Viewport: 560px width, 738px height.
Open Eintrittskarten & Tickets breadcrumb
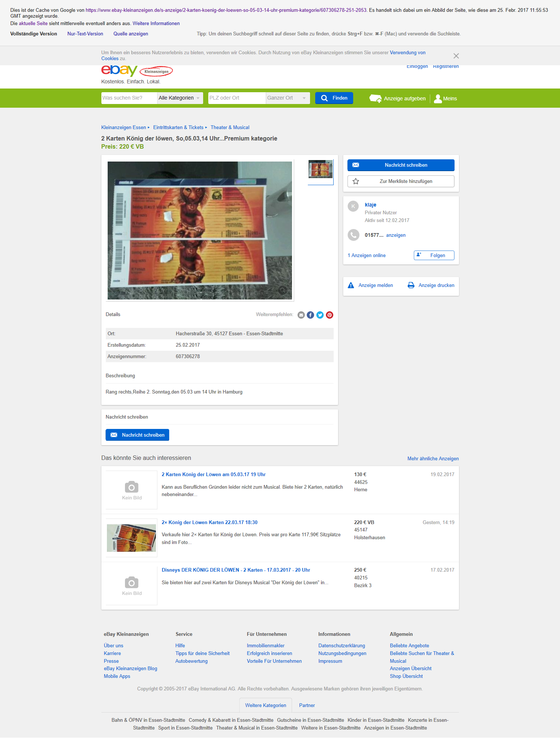click(x=178, y=128)
